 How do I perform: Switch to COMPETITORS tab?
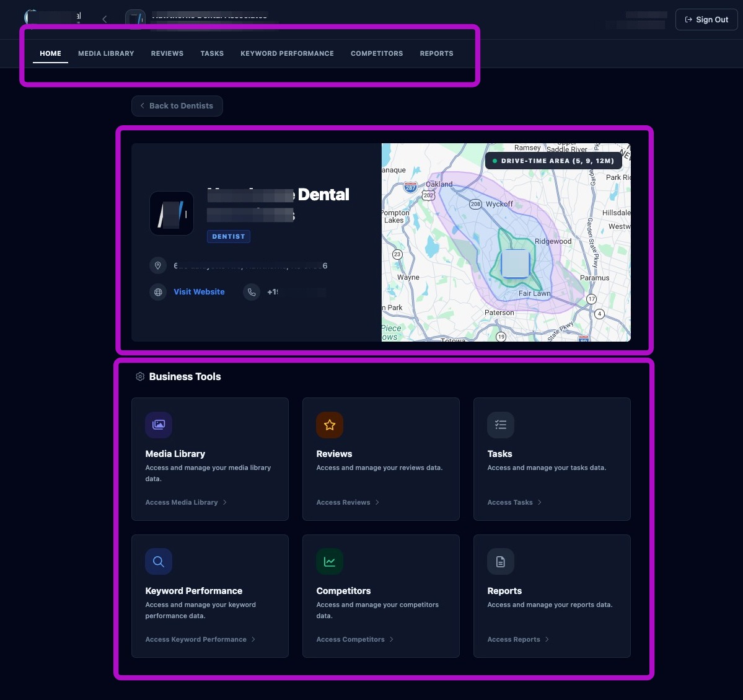(x=377, y=53)
